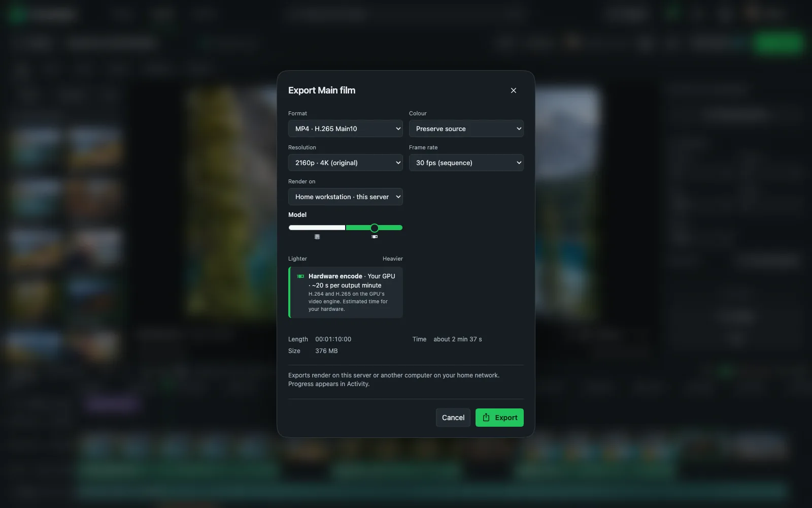This screenshot has height=508, width=812.
Task: Click the "Heavier" label below the slider
Action: click(393, 259)
